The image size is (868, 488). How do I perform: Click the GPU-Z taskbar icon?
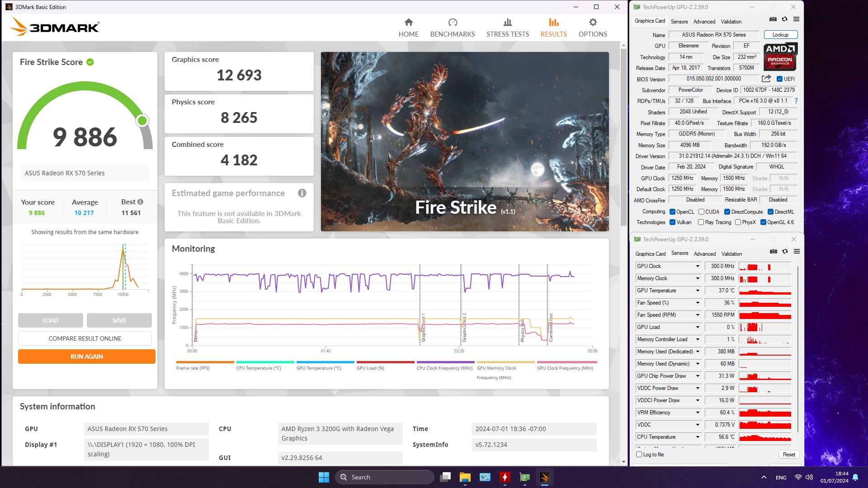coord(524,477)
